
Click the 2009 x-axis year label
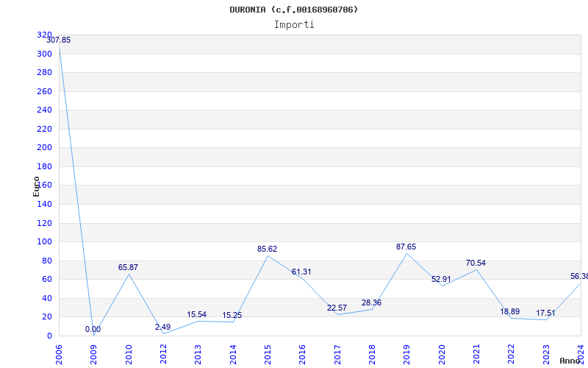coord(94,355)
